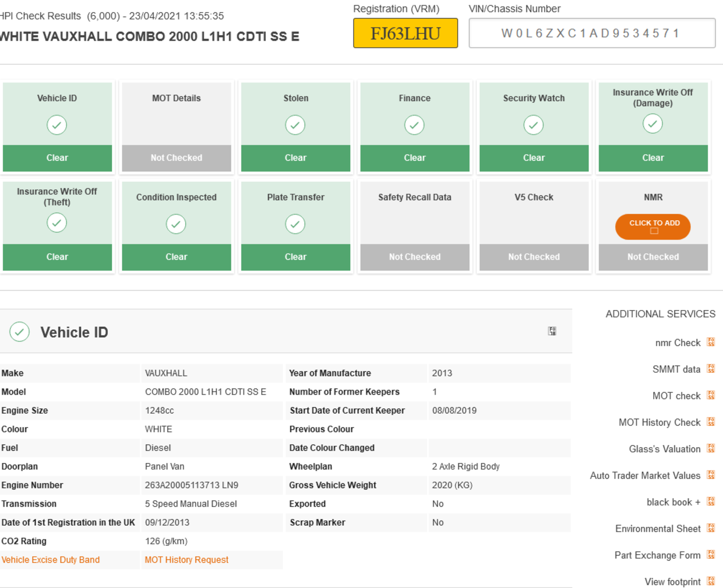Click the 2020 (KG) gross weight value
This screenshot has width=723, height=588.
coord(452,485)
